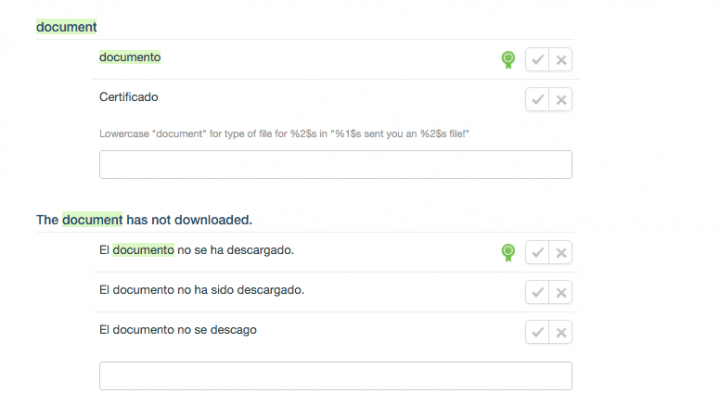This screenshot has height=419, width=720.
Task: Click 'El documento no ha sido descargado.' text
Action: pyautogui.click(x=201, y=289)
